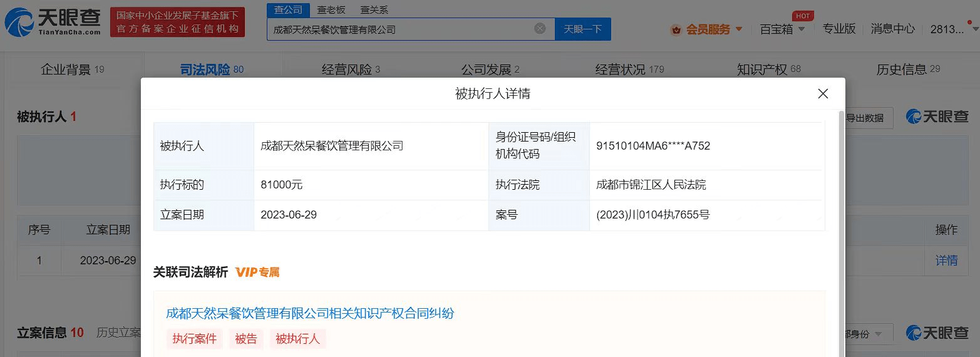Open the 百宝箱 dropdown
The height and width of the screenshot is (357, 980).
tap(782, 29)
